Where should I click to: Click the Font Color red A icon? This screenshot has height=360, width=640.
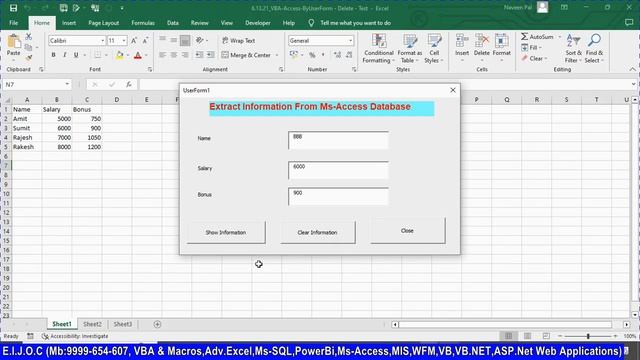pos(138,55)
